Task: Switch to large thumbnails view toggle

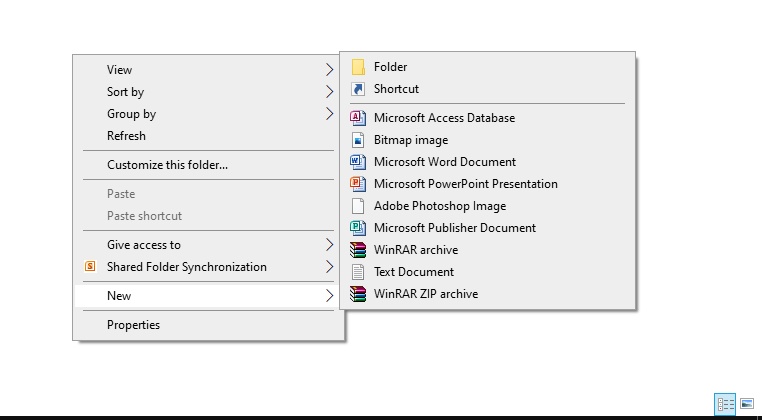Action: click(747, 404)
